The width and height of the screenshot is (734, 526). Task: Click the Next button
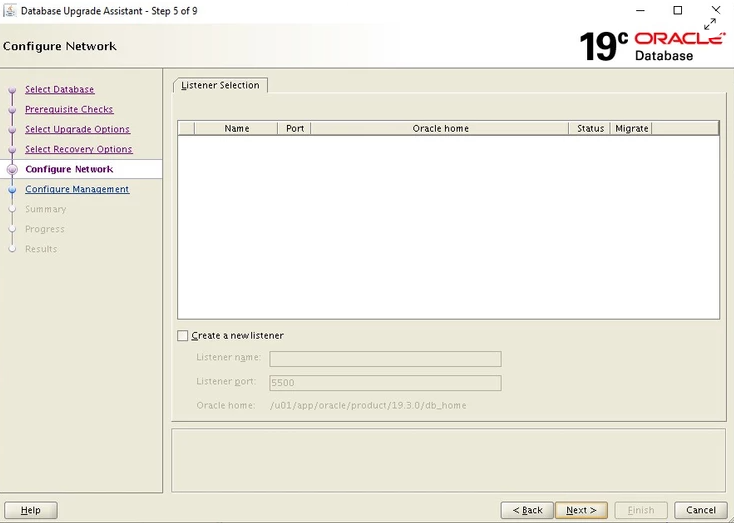click(581, 510)
